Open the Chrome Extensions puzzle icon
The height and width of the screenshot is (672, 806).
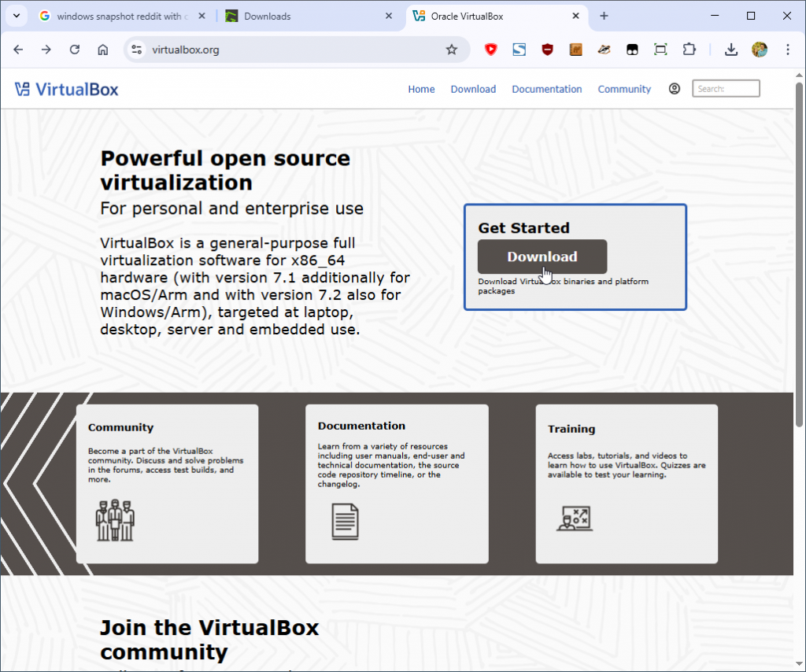tap(690, 50)
